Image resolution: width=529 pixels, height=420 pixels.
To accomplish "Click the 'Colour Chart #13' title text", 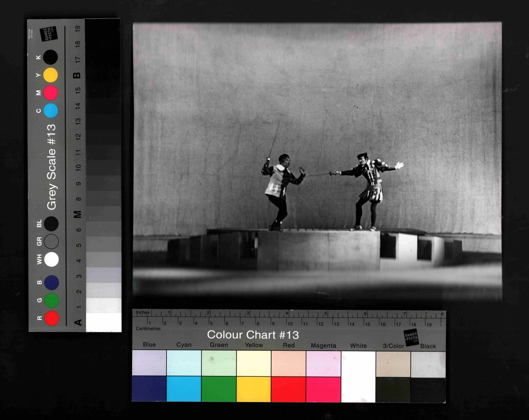I will 252,335.
